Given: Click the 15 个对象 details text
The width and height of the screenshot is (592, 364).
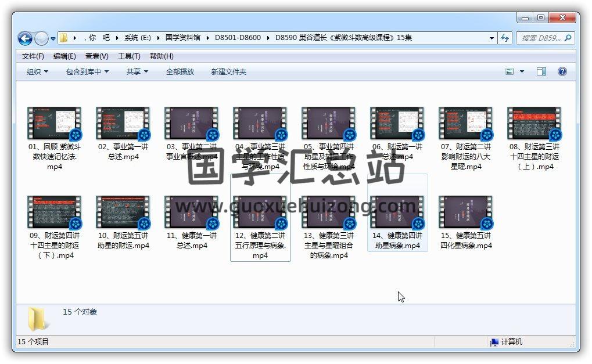Looking at the screenshot, I should click(x=80, y=312).
